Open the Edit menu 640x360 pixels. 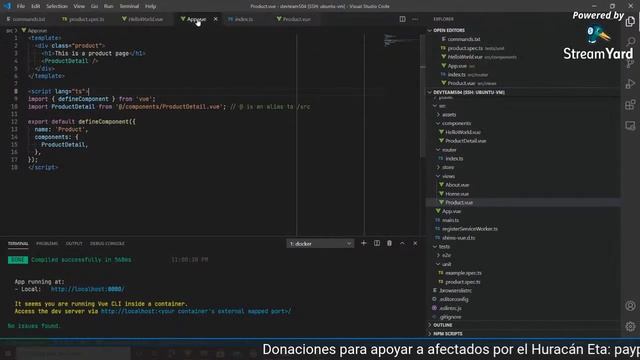pos(36,6)
